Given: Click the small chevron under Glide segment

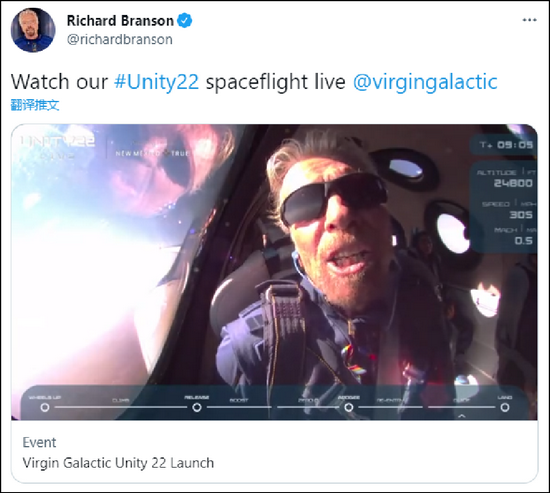Looking at the screenshot, I should (462, 416).
